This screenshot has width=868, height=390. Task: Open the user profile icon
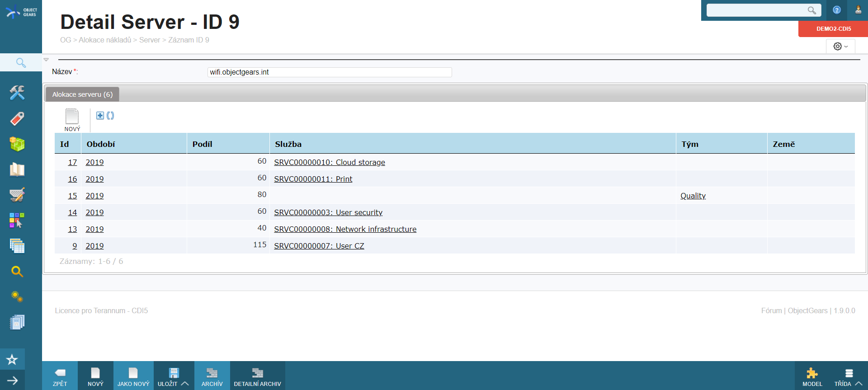point(858,10)
